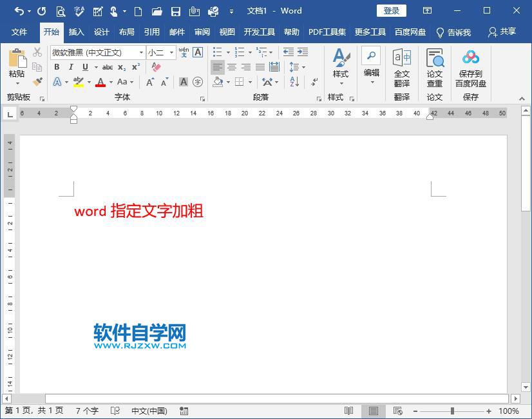This screenshot has width=532, height=419.
Task: Open the Format Painter tool
Action: click(x=37, y=82)
